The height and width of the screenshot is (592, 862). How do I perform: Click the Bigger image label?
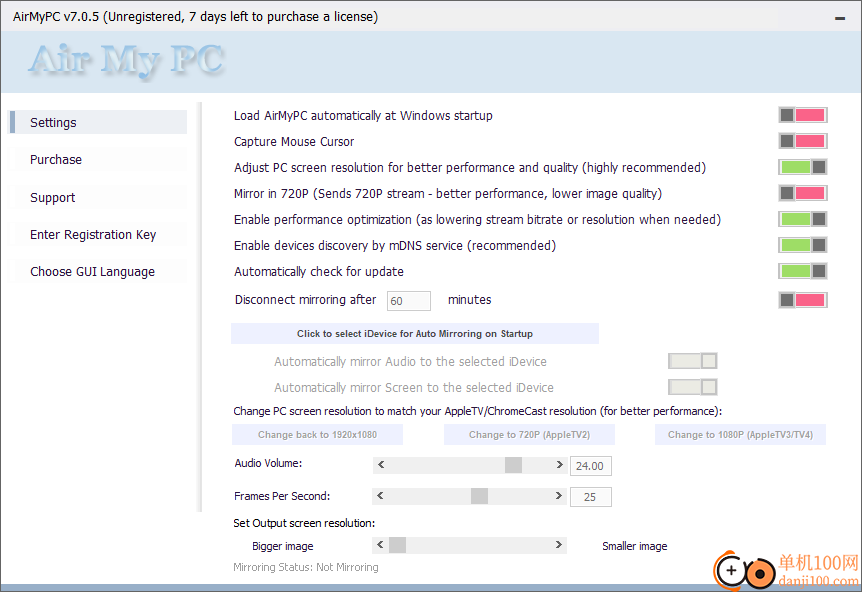tap(283, 546)
